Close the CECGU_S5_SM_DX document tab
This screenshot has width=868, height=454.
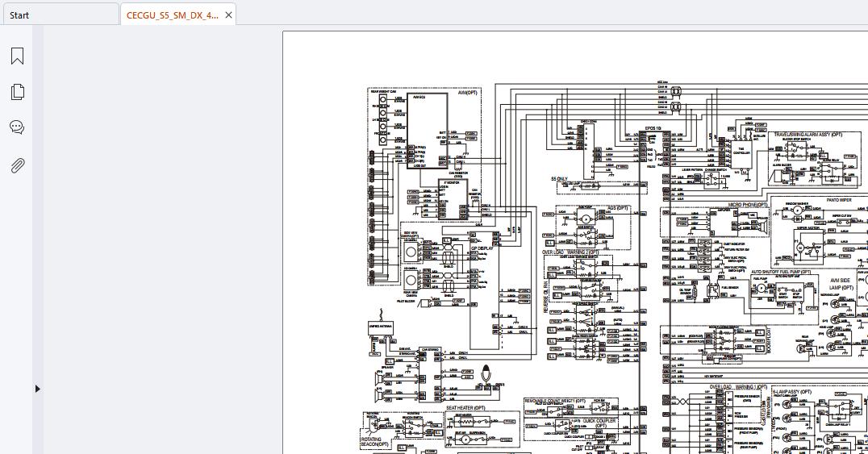click(228, 15)
